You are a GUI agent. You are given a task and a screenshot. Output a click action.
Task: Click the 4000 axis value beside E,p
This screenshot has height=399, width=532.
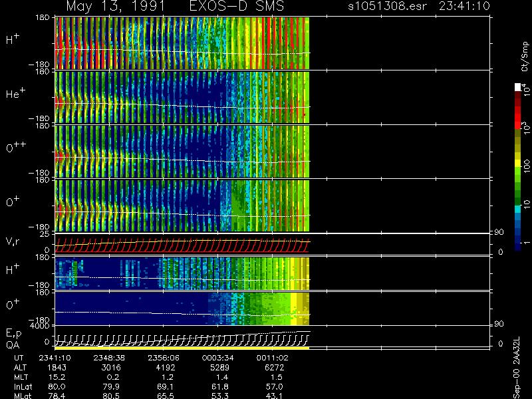(41, 326)
